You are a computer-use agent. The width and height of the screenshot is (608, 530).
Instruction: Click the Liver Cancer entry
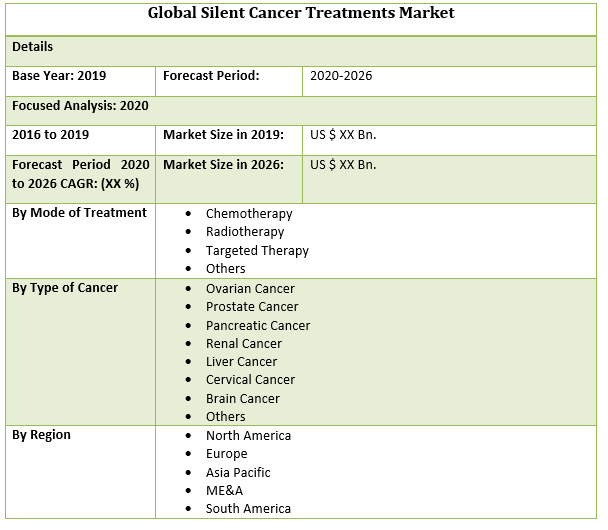[x=241, y=362]
